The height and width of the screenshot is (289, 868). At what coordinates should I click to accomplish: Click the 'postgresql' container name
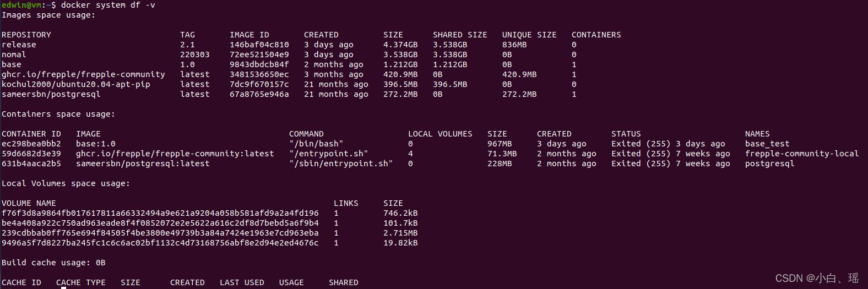pyautogui.click(x=770, y=163)
